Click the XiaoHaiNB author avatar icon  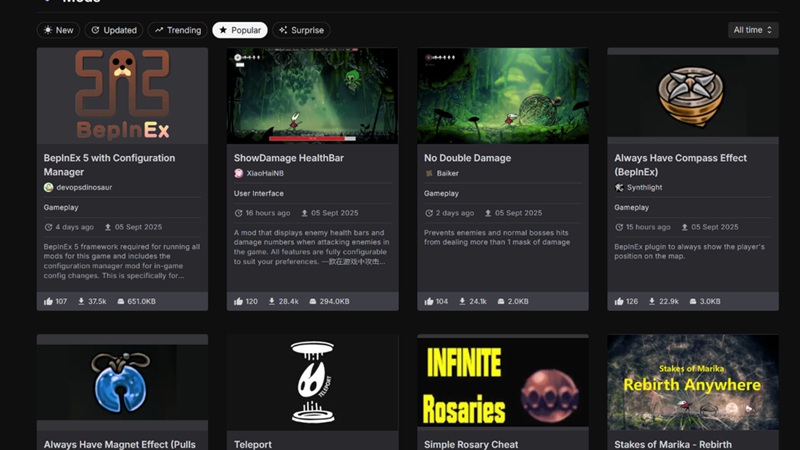(239, 173)
